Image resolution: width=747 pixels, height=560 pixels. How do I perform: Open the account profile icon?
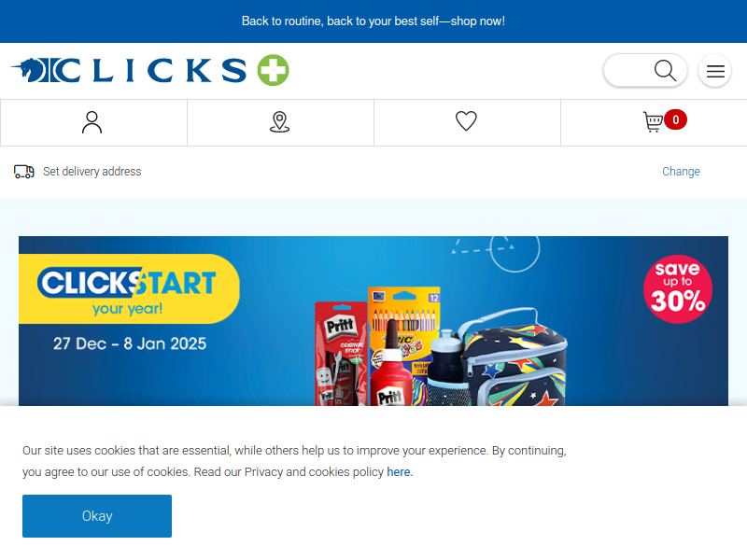92,122
